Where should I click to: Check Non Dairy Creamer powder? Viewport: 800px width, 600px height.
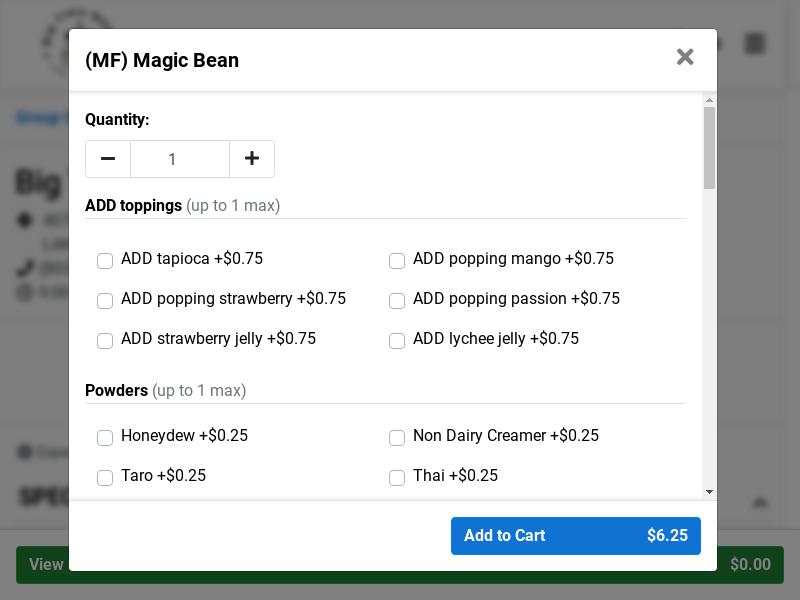(x=397, y=438)
